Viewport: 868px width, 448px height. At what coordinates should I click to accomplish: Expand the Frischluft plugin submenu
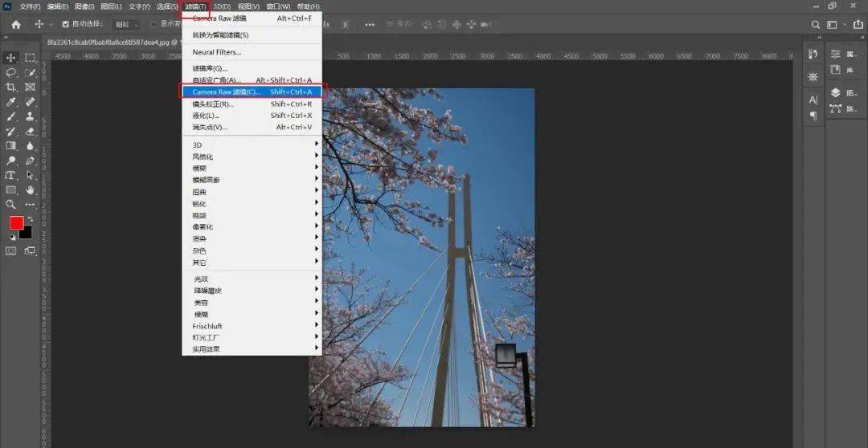252,326
